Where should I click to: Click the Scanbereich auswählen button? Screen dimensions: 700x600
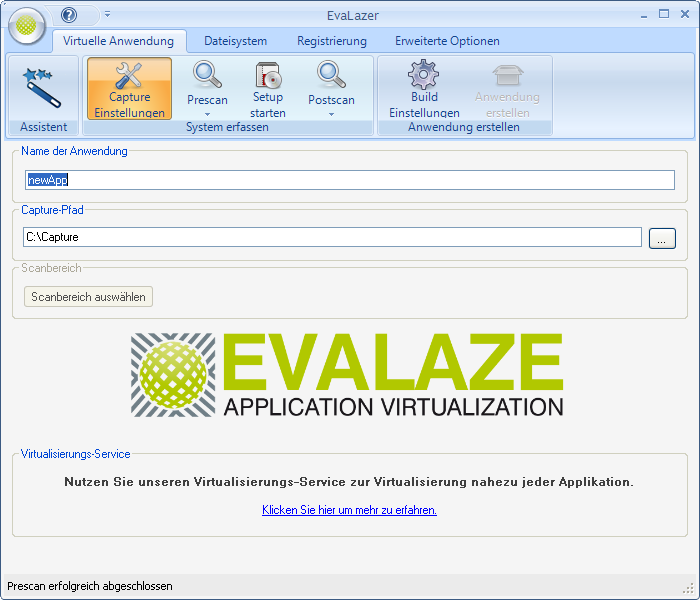pyautogui.click(x=88, y=297)
